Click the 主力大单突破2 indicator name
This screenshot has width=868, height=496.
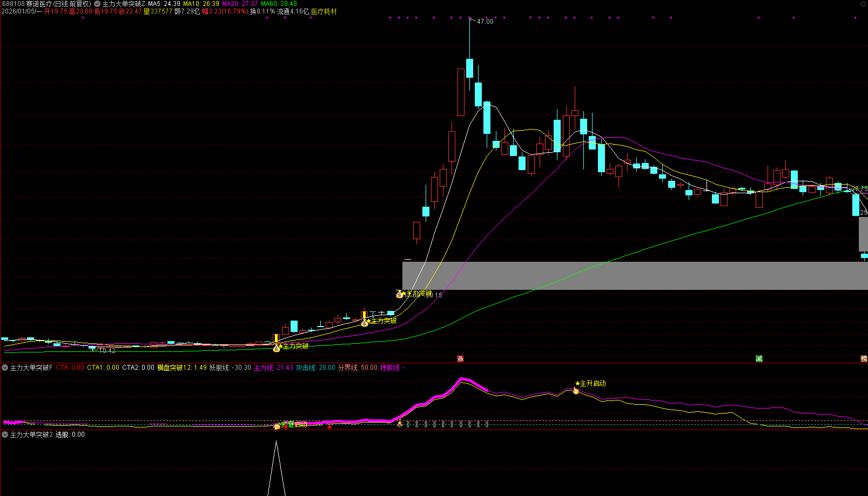point(31,434)
